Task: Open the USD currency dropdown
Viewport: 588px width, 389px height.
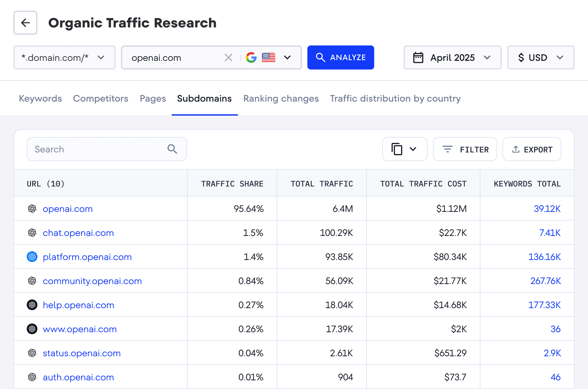Action: [x=561, y=57]
